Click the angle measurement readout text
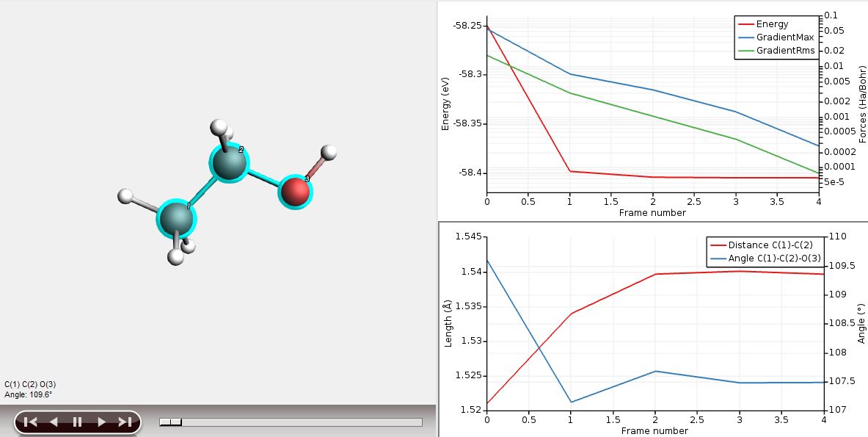This screenshot has width=868, height=437. (x=28, y=394)
